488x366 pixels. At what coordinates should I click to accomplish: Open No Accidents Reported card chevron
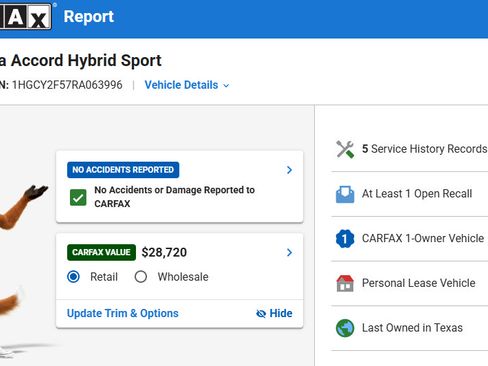point(289,170)
